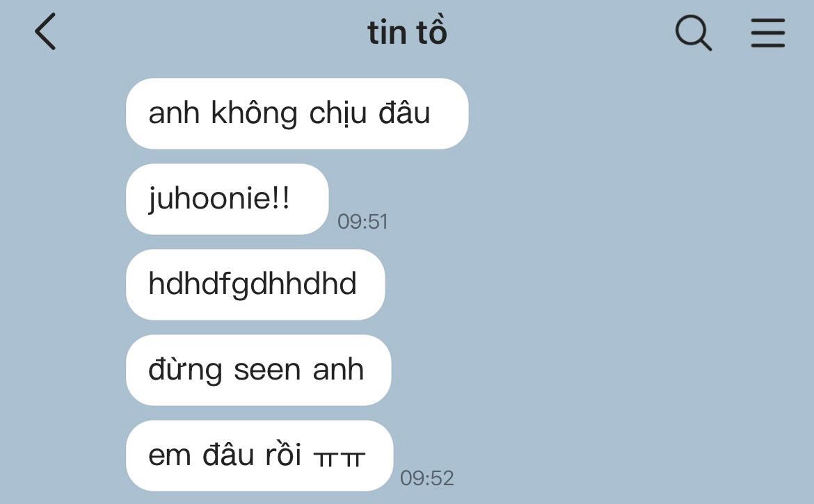The height and width of the screenshot is (504, 814).
Task: Go back with the left arrow icon
Action: [x=45, y=31]
